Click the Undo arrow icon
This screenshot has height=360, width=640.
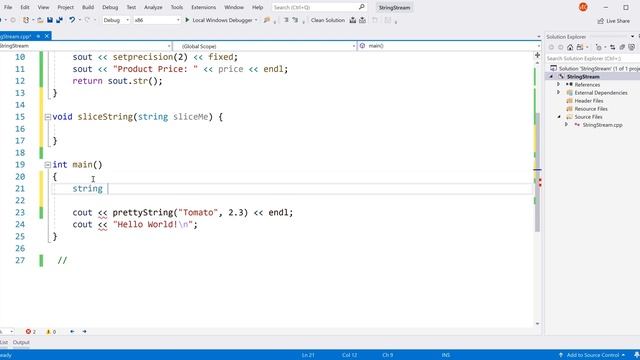click(x=72, y=20)
